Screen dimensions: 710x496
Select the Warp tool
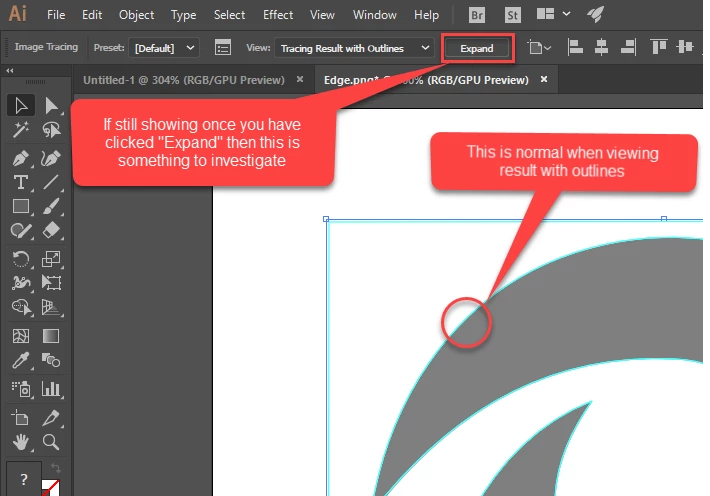click(x=21, y=283)
